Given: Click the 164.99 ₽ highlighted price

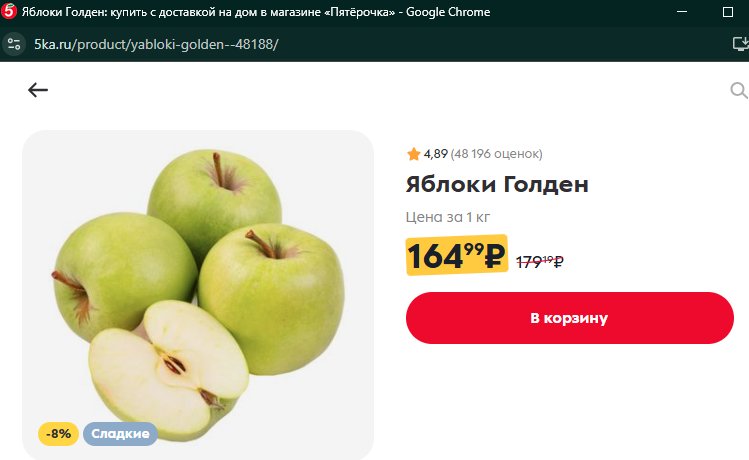Looking at the screenshot, I should coord(456,255).
